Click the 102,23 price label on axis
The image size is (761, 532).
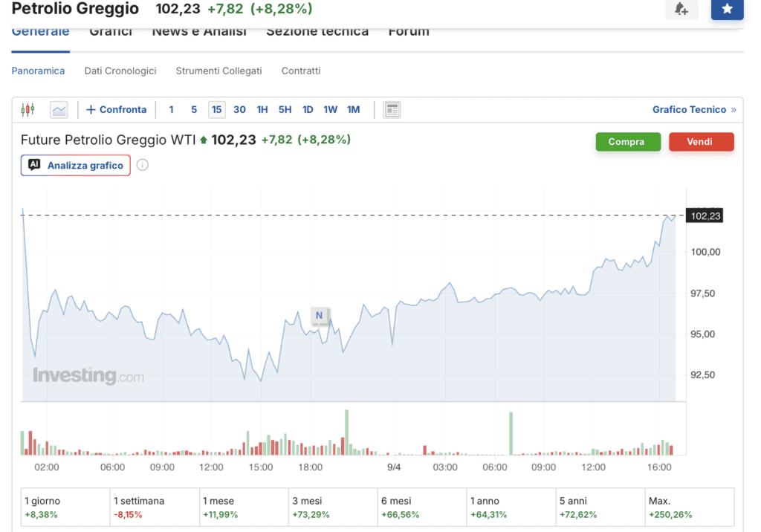click(x=705, y=216)
